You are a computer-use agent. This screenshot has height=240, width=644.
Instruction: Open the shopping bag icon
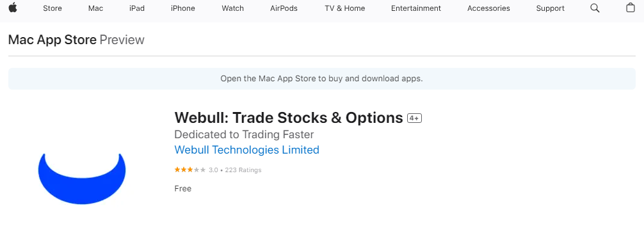631,8
